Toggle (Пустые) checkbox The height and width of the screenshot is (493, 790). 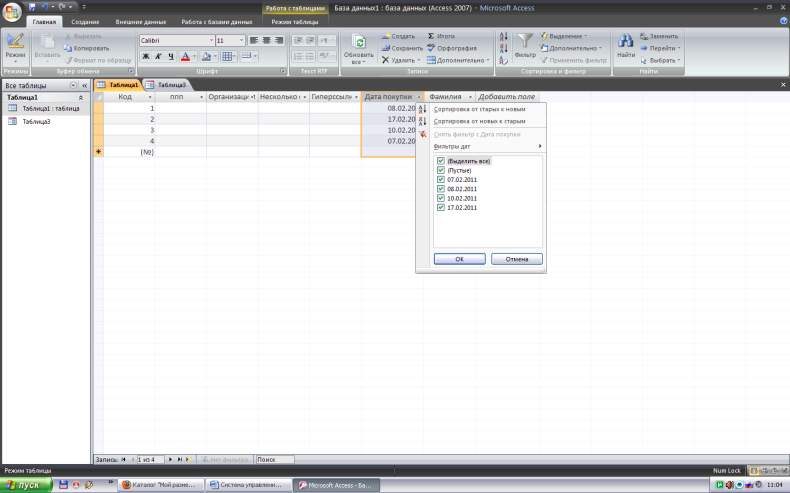pos(441,170)
